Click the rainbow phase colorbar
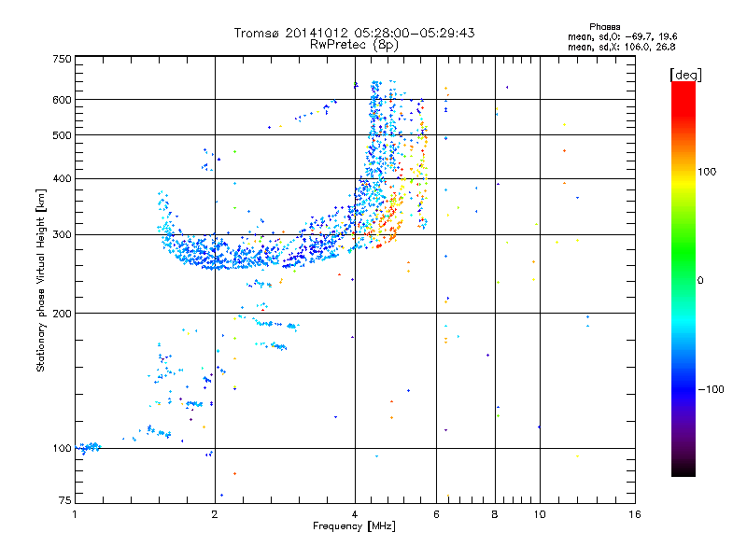The image size is (747, 560). coord(684,278)
